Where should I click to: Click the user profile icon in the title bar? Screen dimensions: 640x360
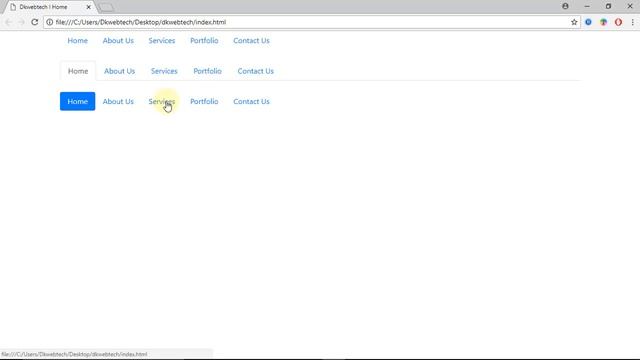pos(565,6)
